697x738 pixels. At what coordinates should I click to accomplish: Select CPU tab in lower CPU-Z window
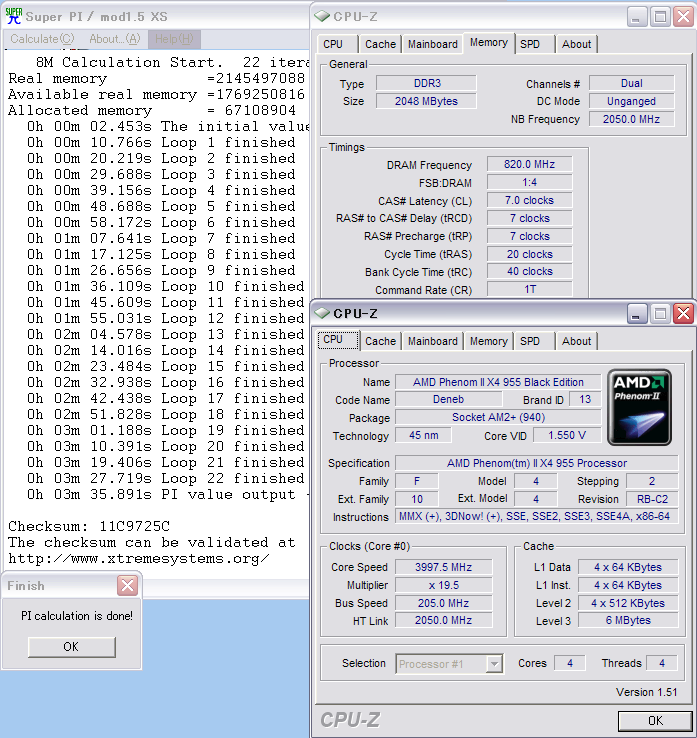(x=338, y=340)
